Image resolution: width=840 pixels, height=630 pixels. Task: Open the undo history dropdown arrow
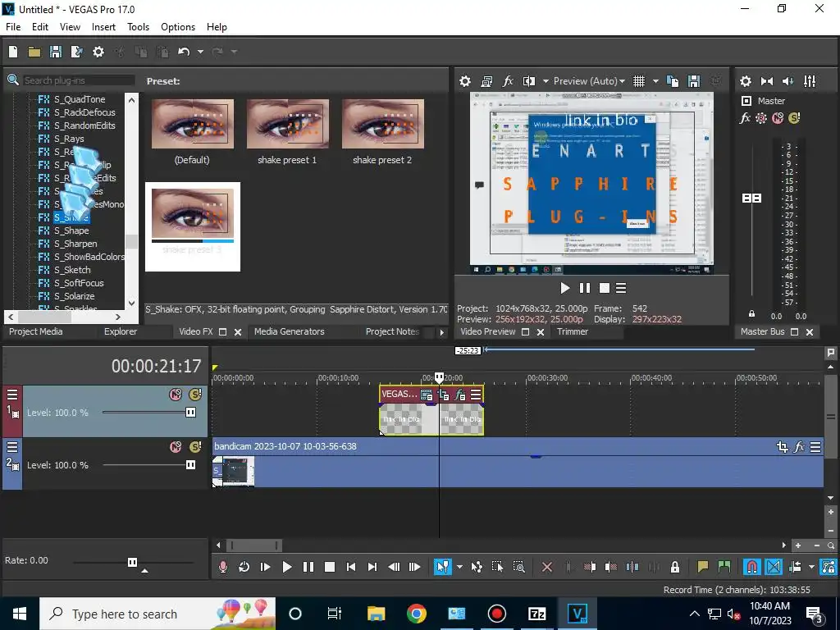(200, 52)
